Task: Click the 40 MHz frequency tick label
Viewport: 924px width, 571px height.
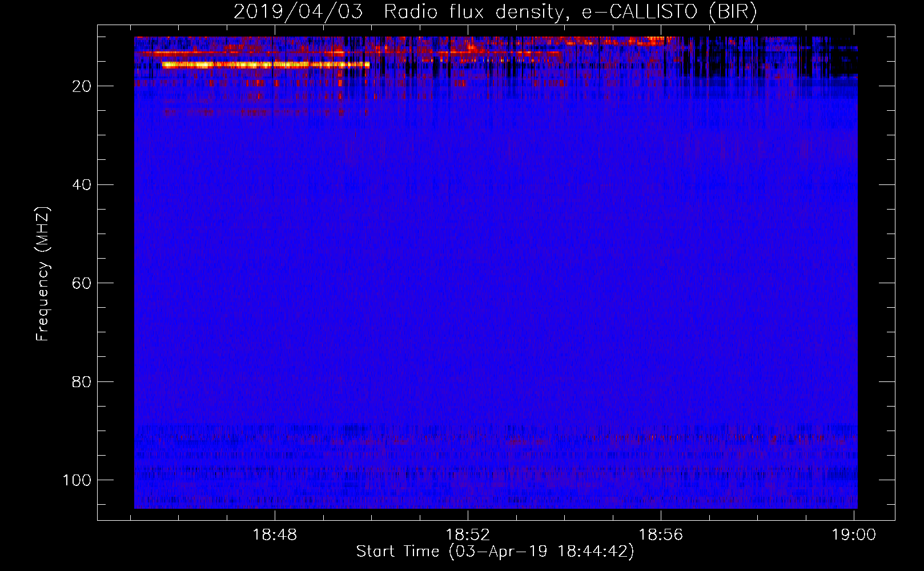Action: click(x=82, y=185)
